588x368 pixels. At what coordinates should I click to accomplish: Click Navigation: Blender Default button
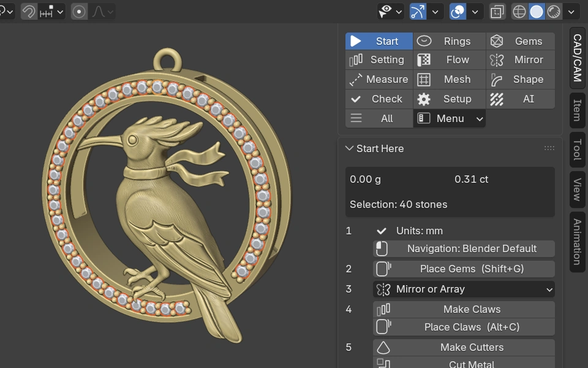464,248
